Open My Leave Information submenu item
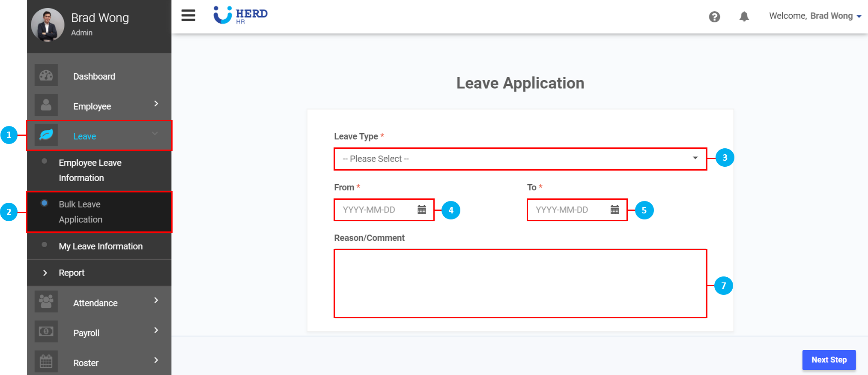Image resolution: width=868 pixels, height=375 pixels. coord(101,246)
